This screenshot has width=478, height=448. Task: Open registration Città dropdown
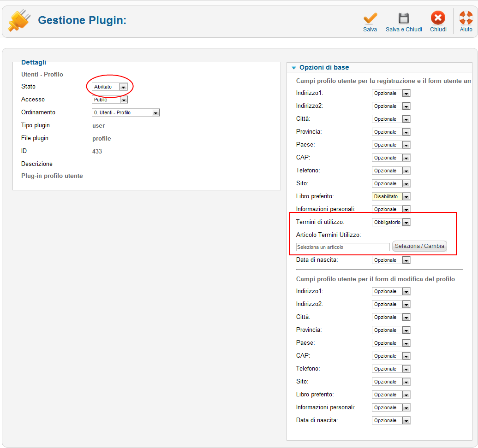click(391, 119)
